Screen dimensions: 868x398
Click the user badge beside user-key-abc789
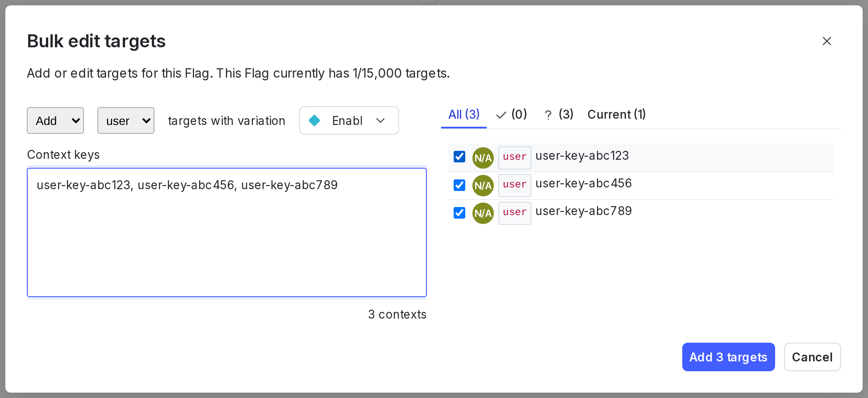coord(514,213)
